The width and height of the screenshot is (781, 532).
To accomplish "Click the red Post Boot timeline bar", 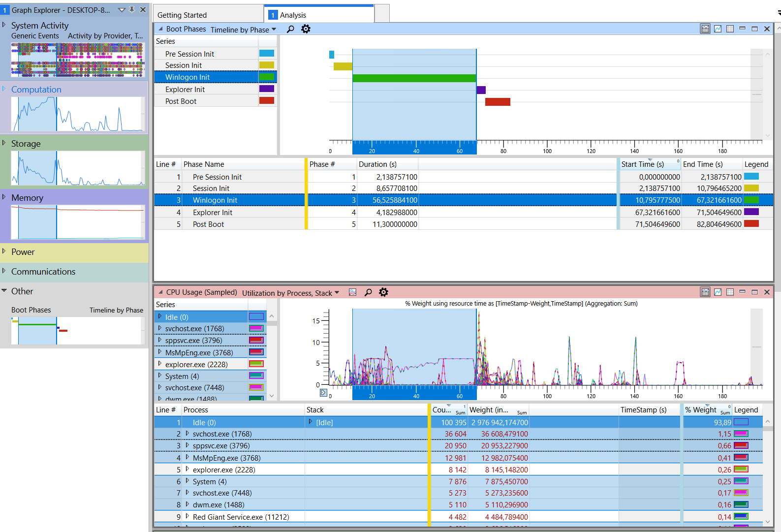I will click(x=498, y=102).
